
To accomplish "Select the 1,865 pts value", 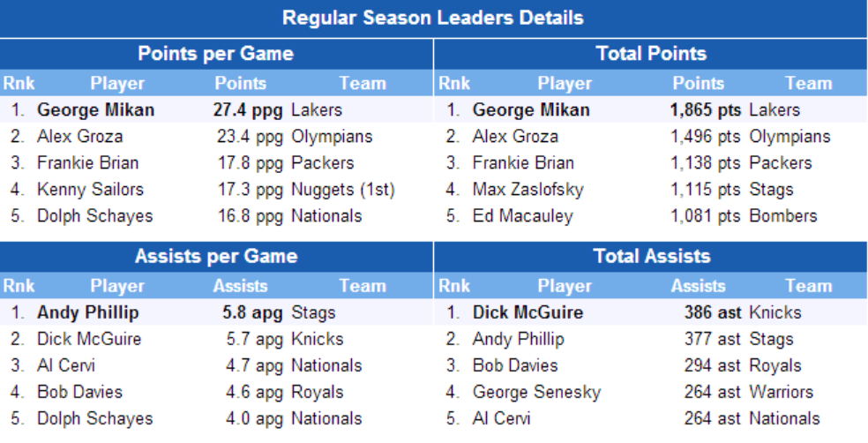I will pos(705,110).
